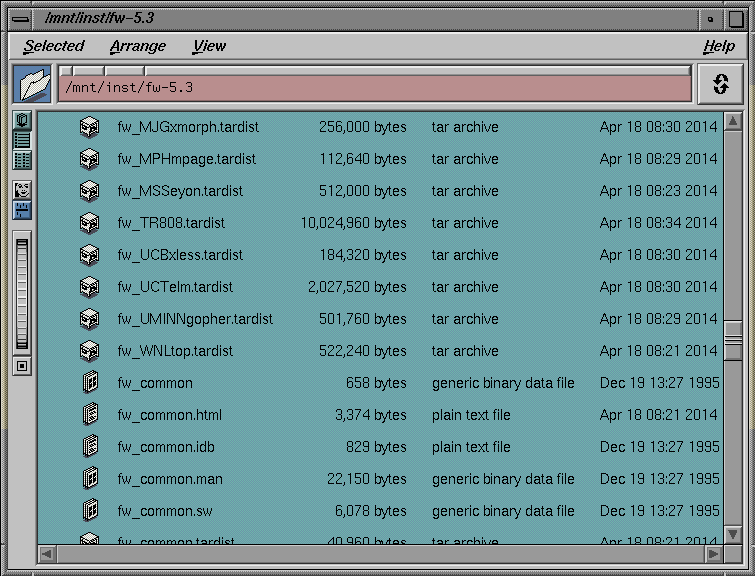Click the date 'Apr 18 08:34 2014'
The height and width of the screenshot is (576, 755).
pos(658,223)
